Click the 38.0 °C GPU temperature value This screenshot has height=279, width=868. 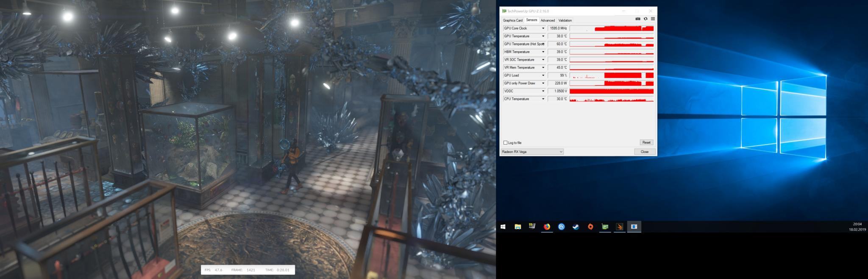tap(558, 36)
